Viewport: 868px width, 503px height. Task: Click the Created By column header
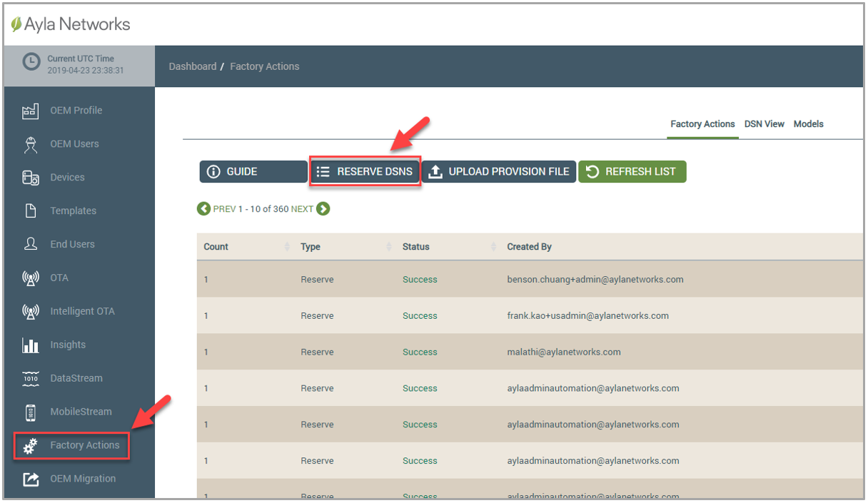[x=529, y=247]
